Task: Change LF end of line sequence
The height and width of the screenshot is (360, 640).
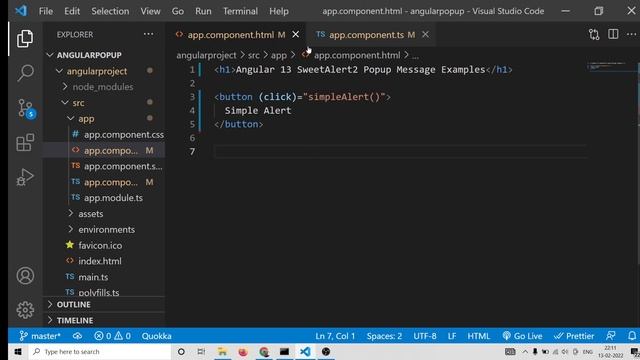Action: (x=451, y=336)
